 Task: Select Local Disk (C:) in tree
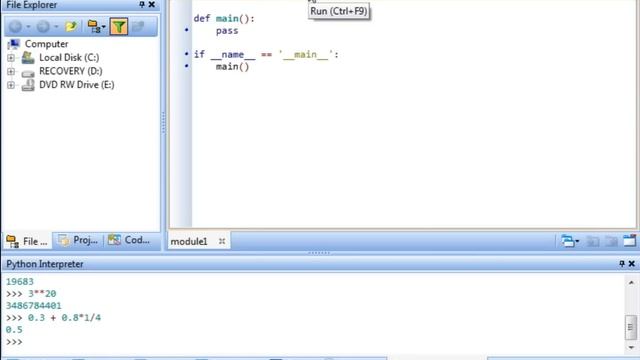coord(69,58)
